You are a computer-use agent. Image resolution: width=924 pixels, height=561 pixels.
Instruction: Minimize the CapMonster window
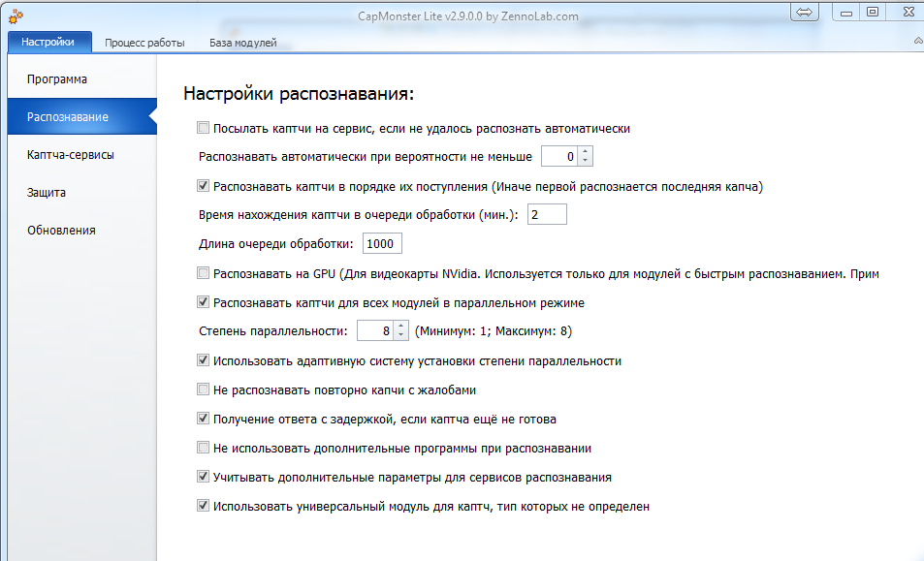coord(846,13)
